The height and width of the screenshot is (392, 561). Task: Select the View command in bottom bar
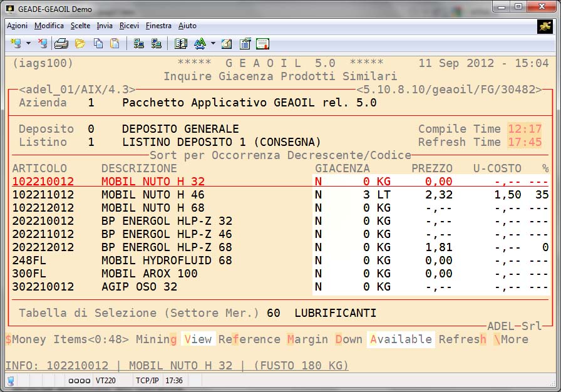(198, 339)
